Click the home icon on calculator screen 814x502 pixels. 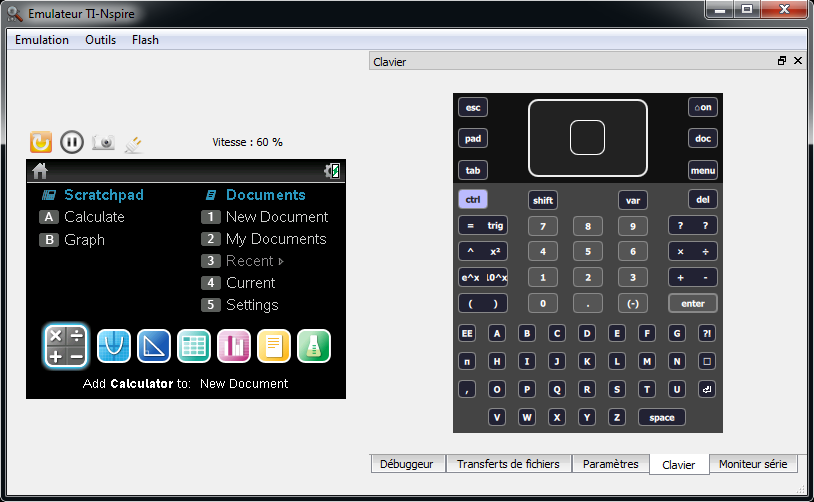pyautogui.click(x=40, y=170)
